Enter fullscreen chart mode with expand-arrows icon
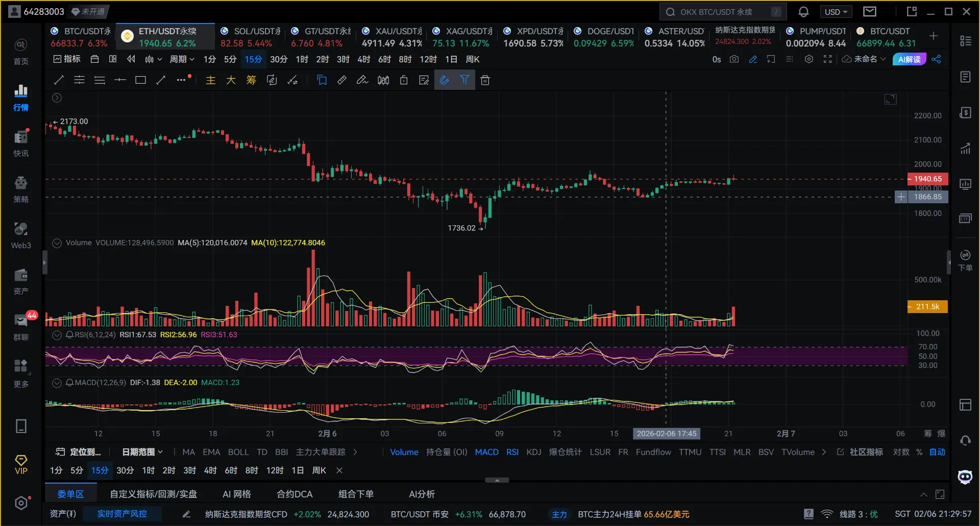 pyautogui.click(x=827, y=59)
